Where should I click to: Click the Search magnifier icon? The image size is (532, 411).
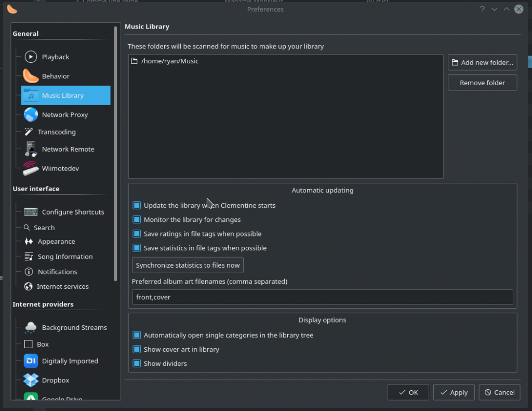pyautogui.click(x=27, y=228)
